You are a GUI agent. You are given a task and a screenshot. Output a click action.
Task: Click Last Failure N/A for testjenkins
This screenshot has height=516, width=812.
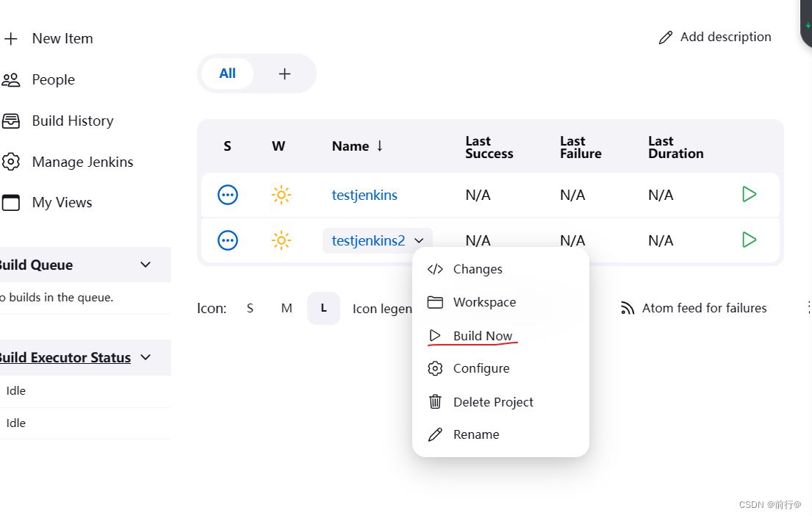click(x=572, y=196)
